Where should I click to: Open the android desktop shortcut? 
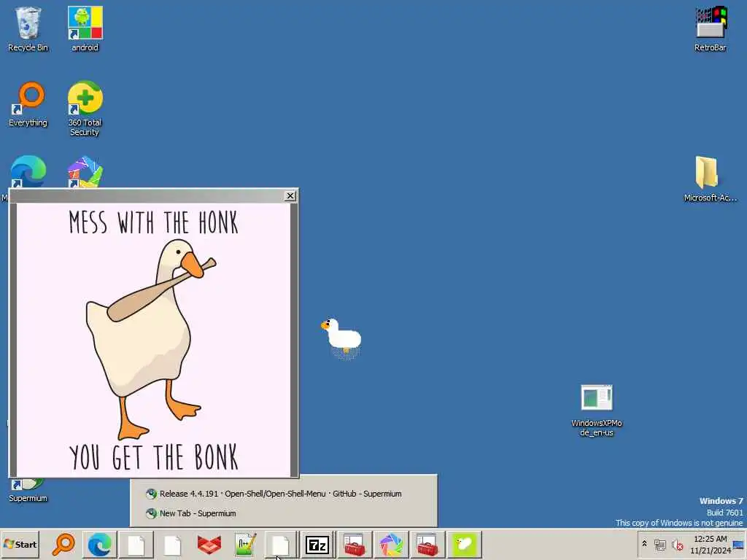point(85,28)
